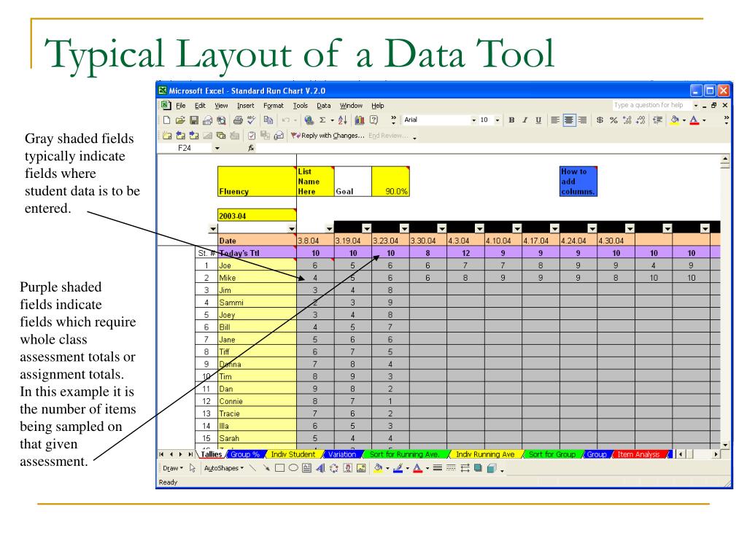Image resolution: width=747 pixels, height=560 pixels.
Task: Toggle the active Center alignment button
Action: (569, 120)
